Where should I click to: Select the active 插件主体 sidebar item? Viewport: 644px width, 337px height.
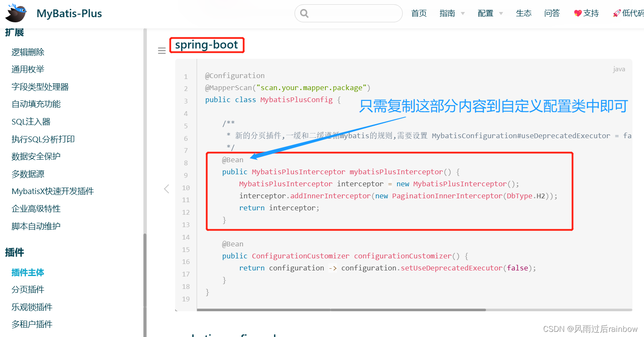point(28,272)
